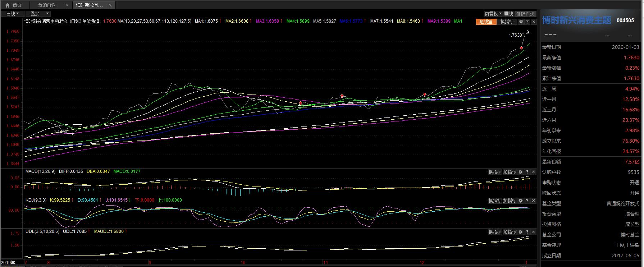This screenshot has width=644, height=267.
Task: Click fund name 博时新兴消费主题 in side panel
Action: tap(576, 20)
